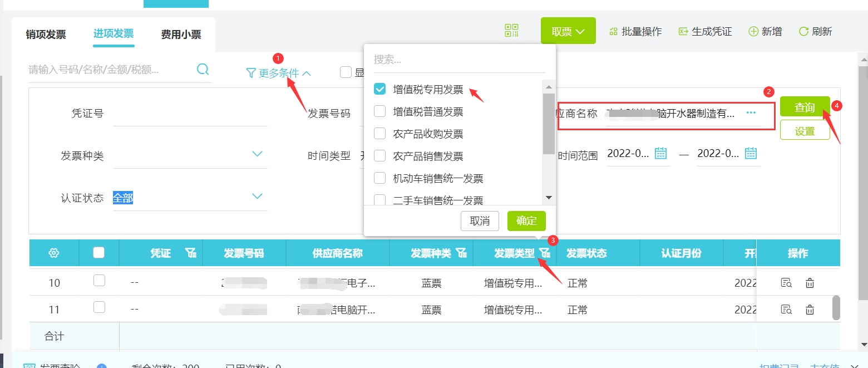
Task: Click the table vertical scrollbar thumb
Action: pos(836,308)
